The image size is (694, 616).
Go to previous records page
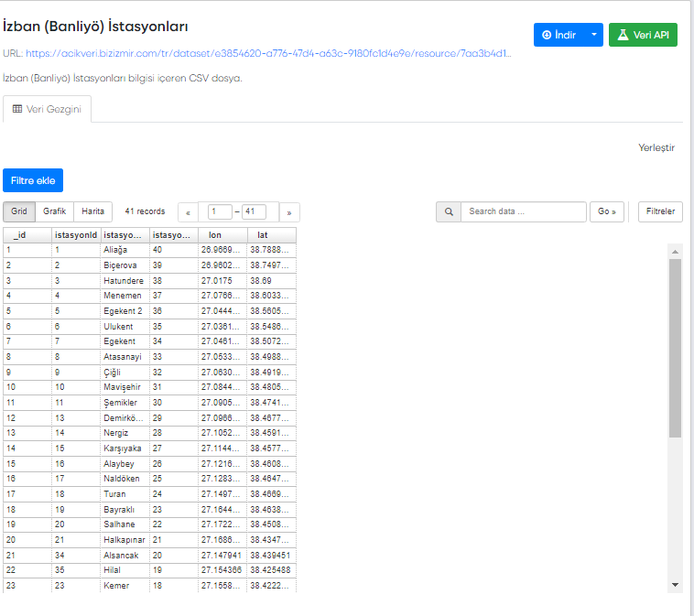coord(188,212)
